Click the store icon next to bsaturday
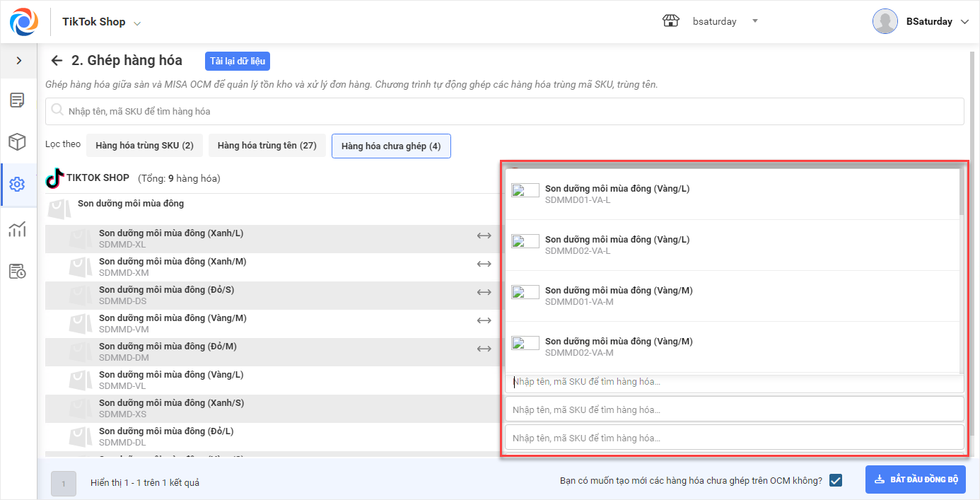Viewport: 980px width, 500px height. tap(670, 21)
